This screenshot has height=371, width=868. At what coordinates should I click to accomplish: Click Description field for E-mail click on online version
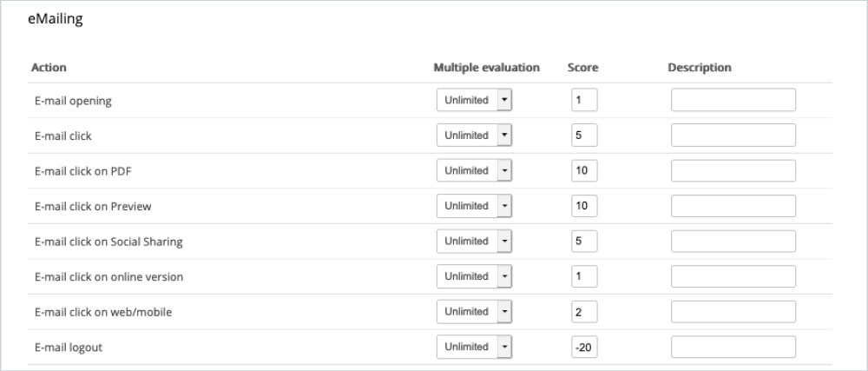733,276
